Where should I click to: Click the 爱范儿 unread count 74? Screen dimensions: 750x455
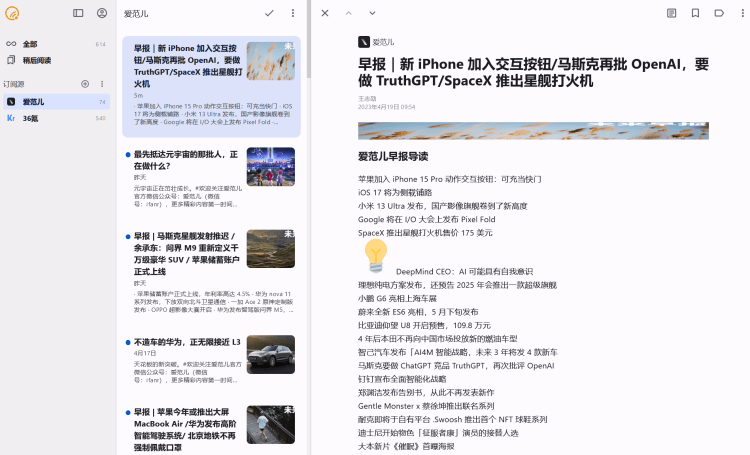pyautogui.click(x=102, y=102)
